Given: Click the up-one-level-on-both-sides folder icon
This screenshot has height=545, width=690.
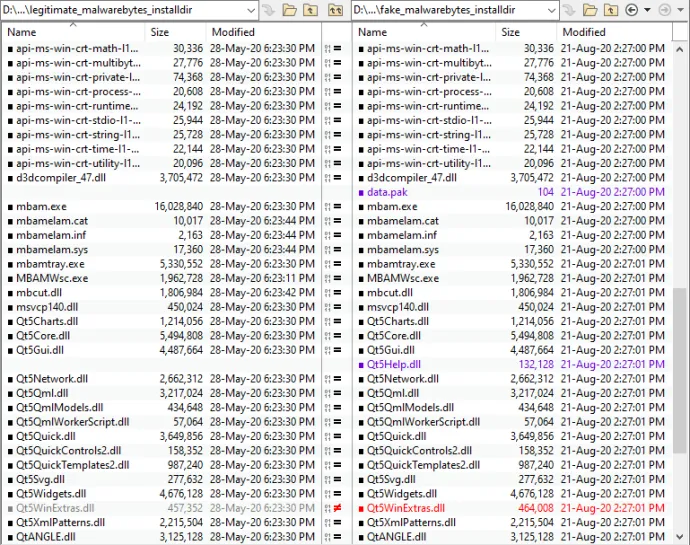Looking at the screenshot, I should [x=335, y=10].
